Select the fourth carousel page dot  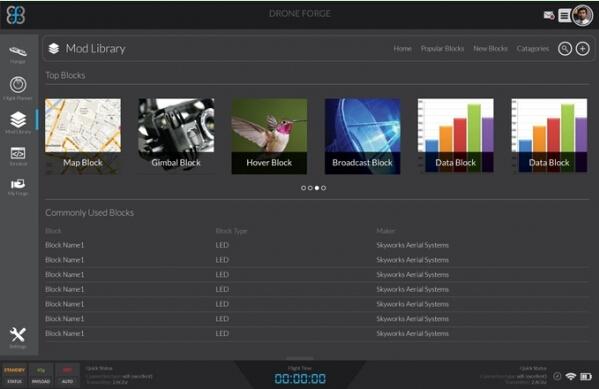(324, 188)
